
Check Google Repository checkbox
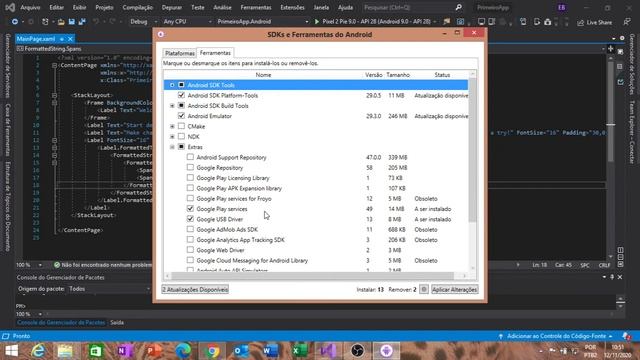point(190,167)
